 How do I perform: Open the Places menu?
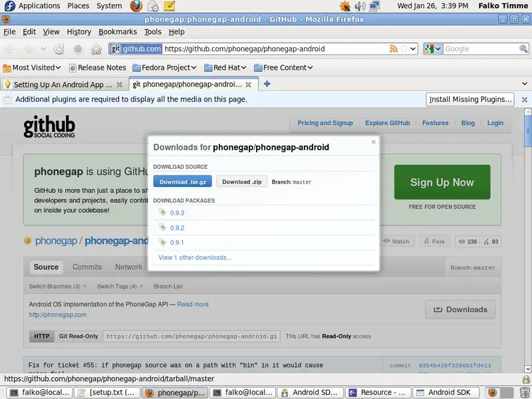[x=78, y=6]
